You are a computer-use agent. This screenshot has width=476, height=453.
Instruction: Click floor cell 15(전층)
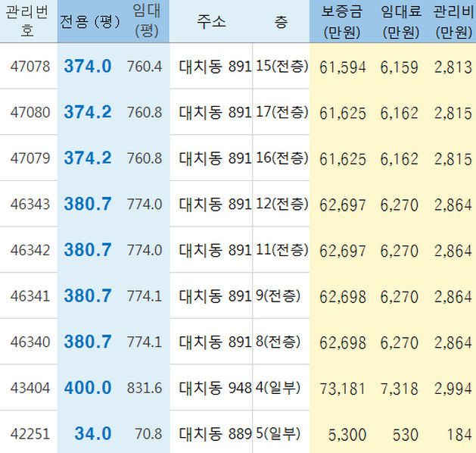282,66
